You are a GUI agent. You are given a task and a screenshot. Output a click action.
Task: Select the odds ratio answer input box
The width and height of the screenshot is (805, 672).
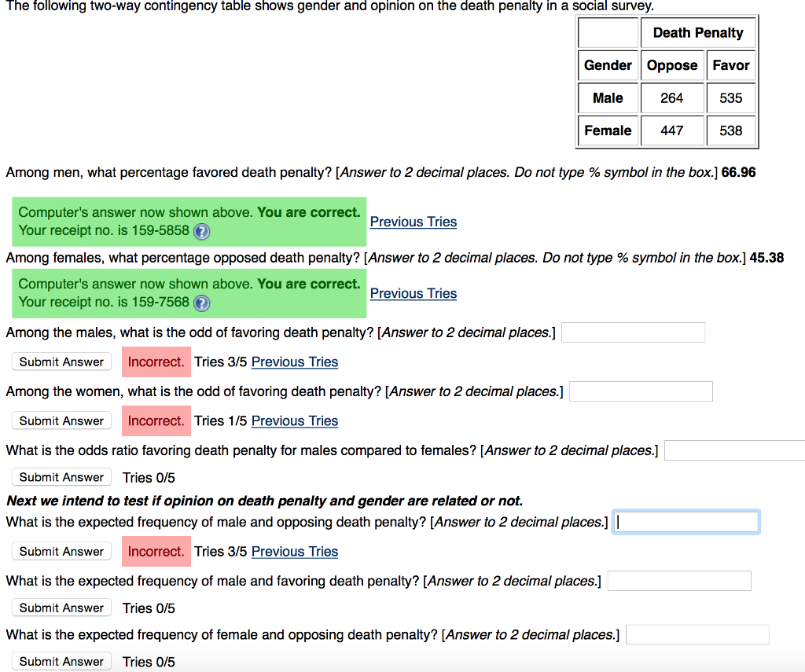(x=733, y=450)
